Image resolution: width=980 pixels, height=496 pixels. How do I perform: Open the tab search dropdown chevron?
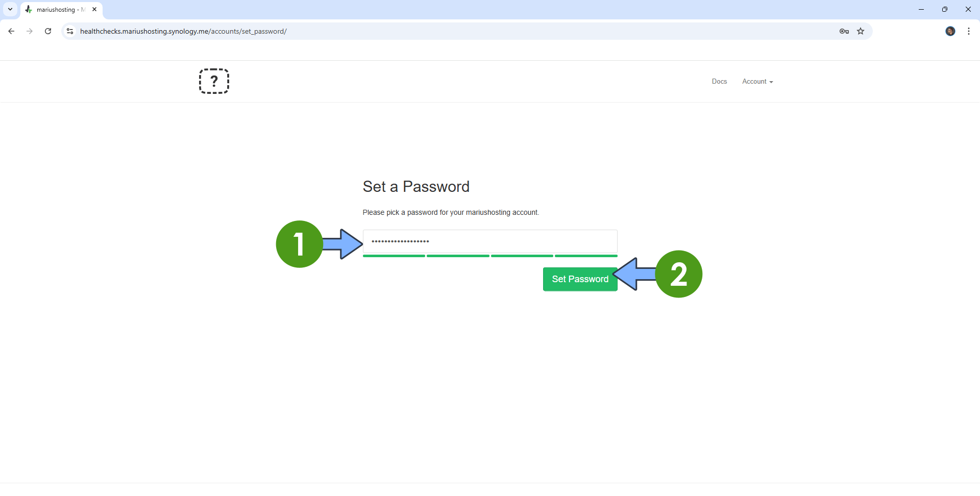(10, 9)
